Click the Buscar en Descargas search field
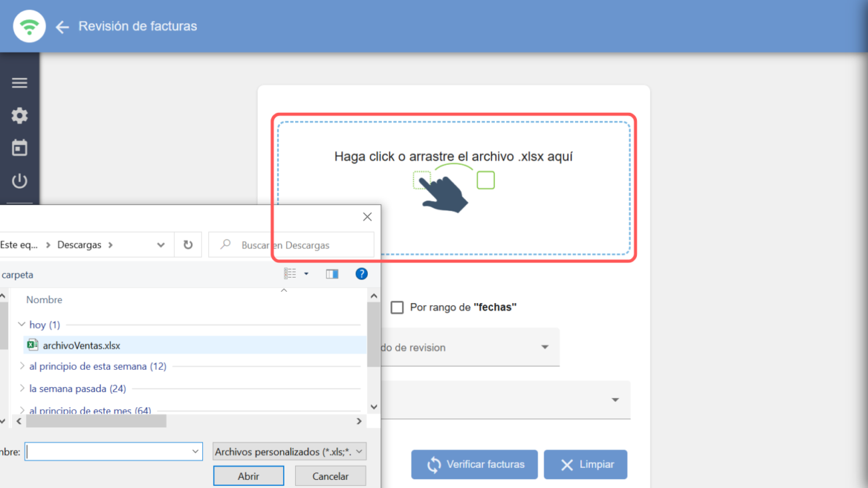The image size is (868, 488). pos(292,245)
